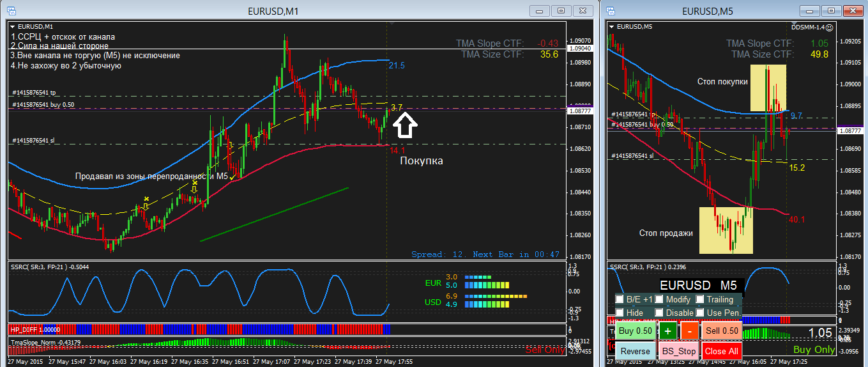Click the red Sell Only label
Image resolution: width=868 pixels, height=367 pixels.
(x=545, y=350)
